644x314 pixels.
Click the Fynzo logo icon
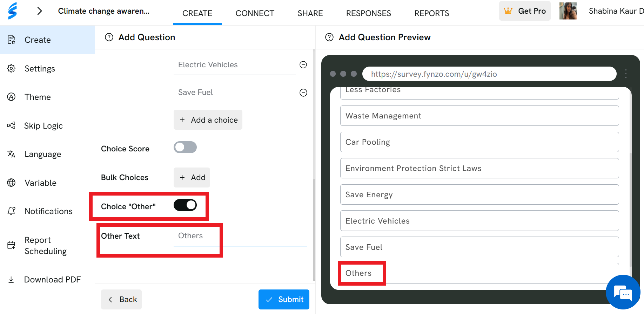tap(13, 11)
